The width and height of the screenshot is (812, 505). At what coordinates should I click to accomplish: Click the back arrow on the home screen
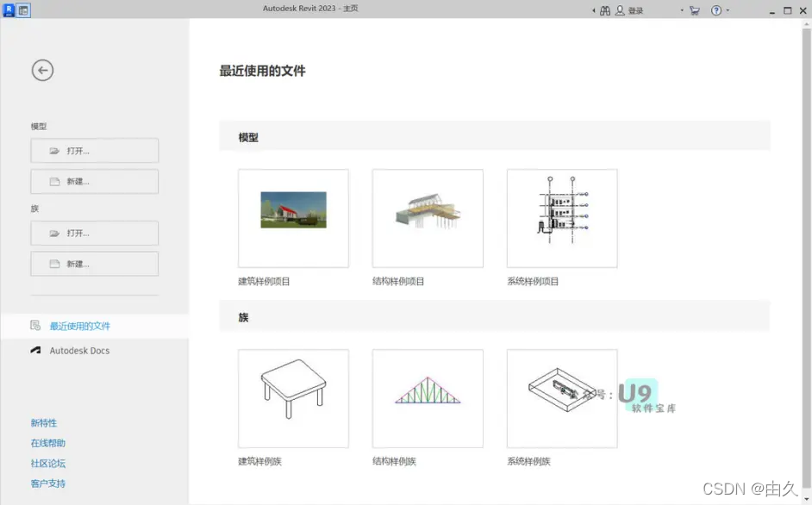42,70
